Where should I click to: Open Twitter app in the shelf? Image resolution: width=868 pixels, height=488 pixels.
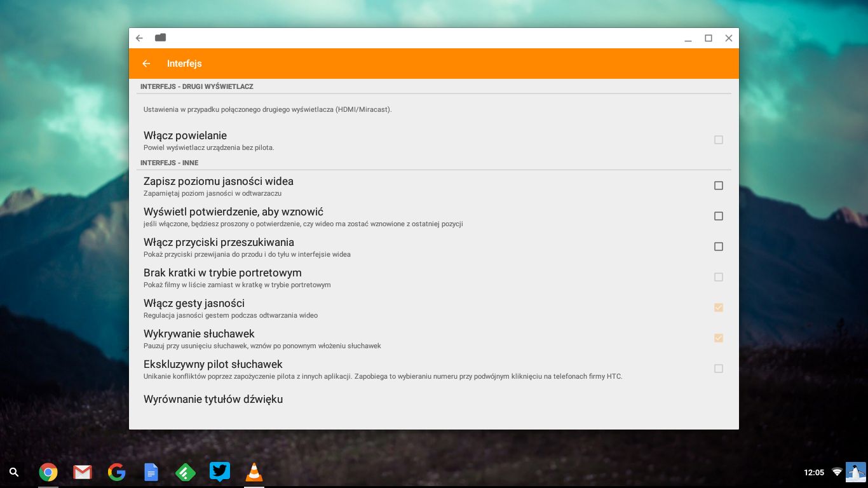(x=219, y=472)
